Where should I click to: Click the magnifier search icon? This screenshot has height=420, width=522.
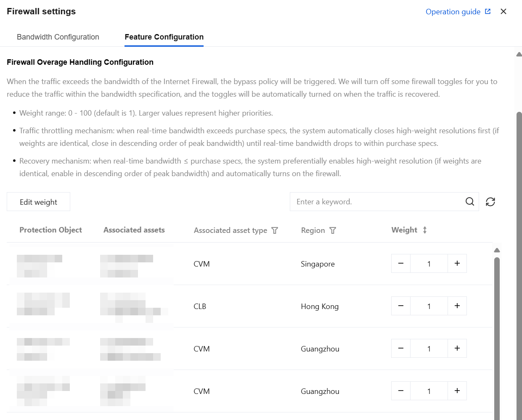(470, 202)
